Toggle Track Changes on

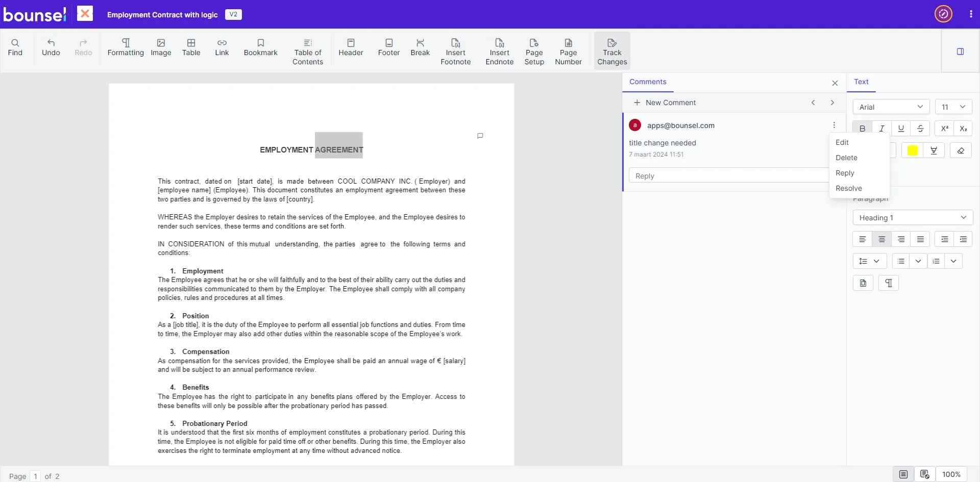(612, 52)
